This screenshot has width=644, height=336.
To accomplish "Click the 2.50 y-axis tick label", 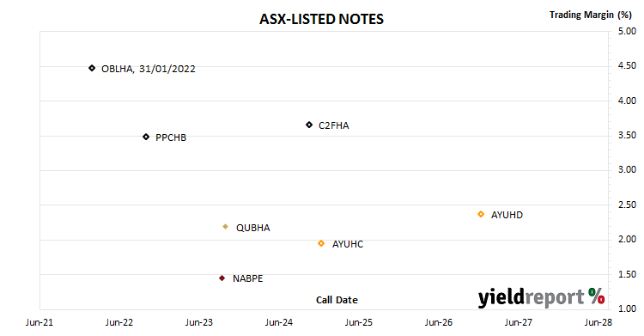I will (627, 205).
